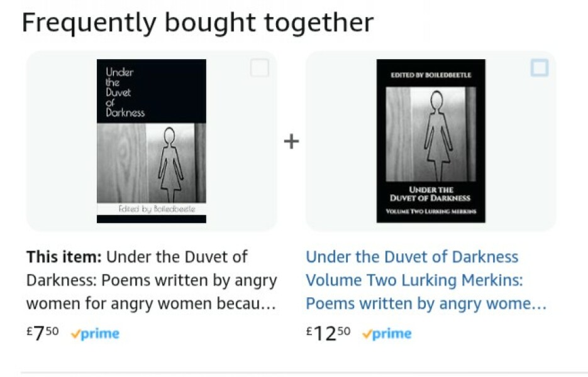Screen dimensions: 588x377
Task: Open the Volume Two Lurking Merkins cover image
Action: coord(431,141)
